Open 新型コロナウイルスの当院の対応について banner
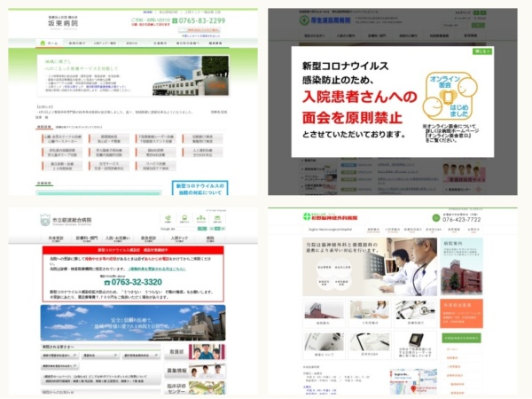 tap(199, 189)
